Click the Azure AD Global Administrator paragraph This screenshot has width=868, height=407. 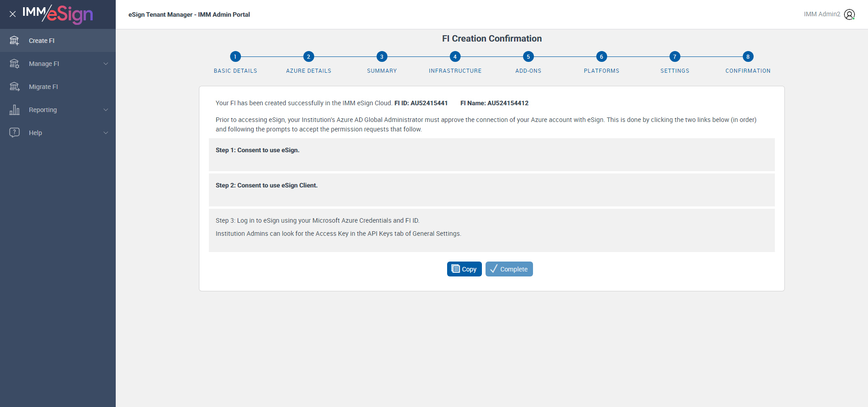(486, 124)
